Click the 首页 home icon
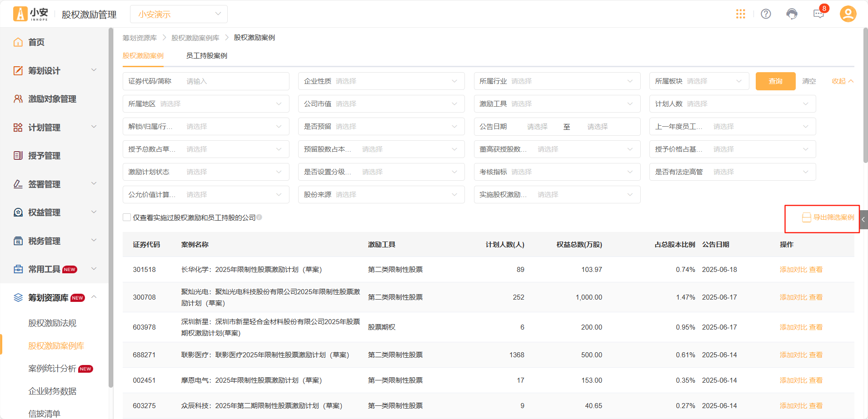Screen dimensions: 868x419 coord(18,42)
